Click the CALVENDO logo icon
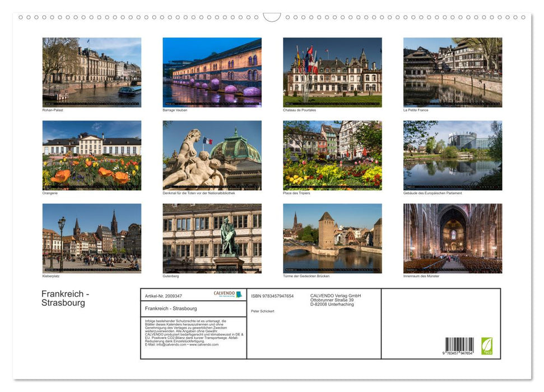Image resolution: width=544 pixels, height=392 pixels. click(223, 293)
